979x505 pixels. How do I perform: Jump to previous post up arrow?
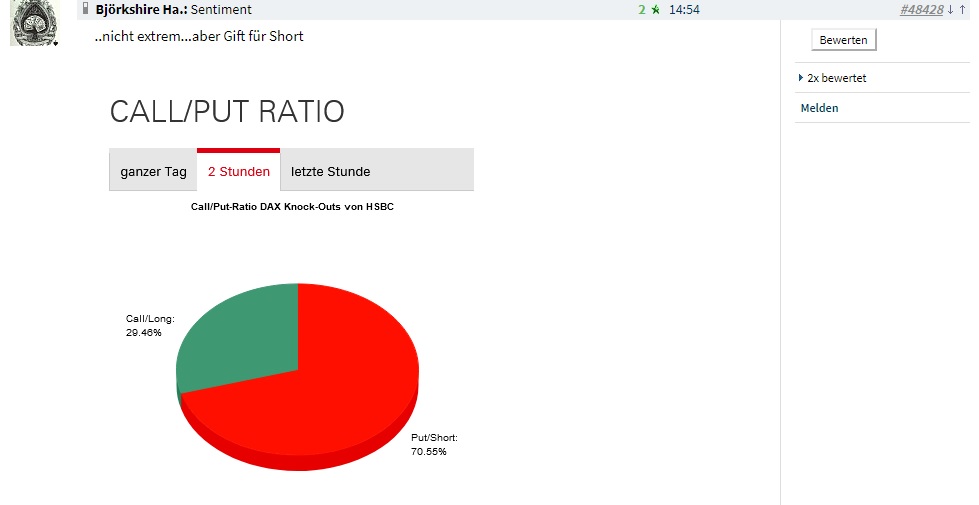[x=963, y=10]
